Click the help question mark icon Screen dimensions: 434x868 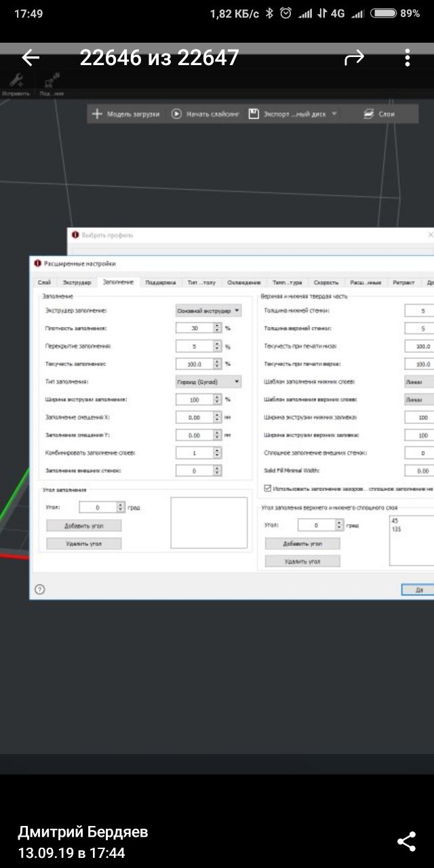(x=40, y=589)
